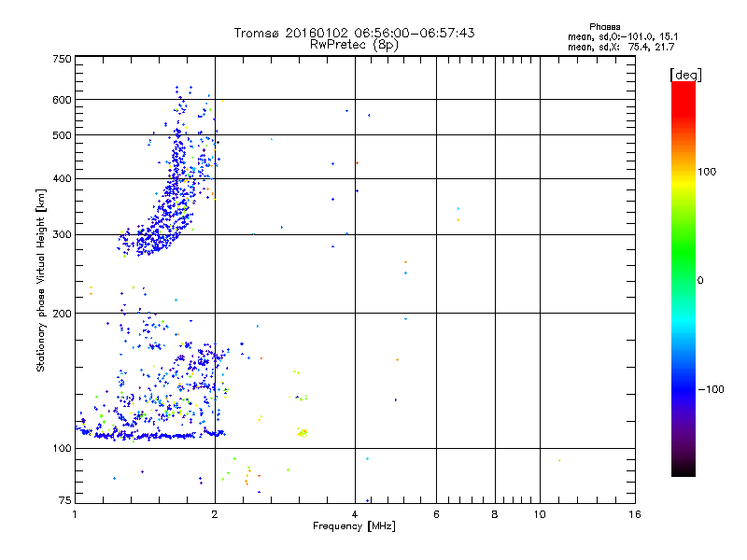Click the x-axis tick label "8"
The image size is (747, 560).
pos(495,514)
